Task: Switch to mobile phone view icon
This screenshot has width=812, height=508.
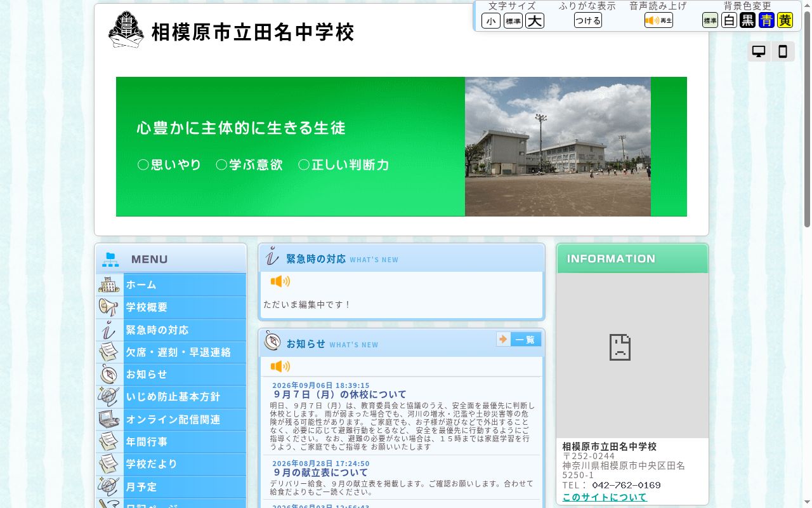Action: point(783,52)
